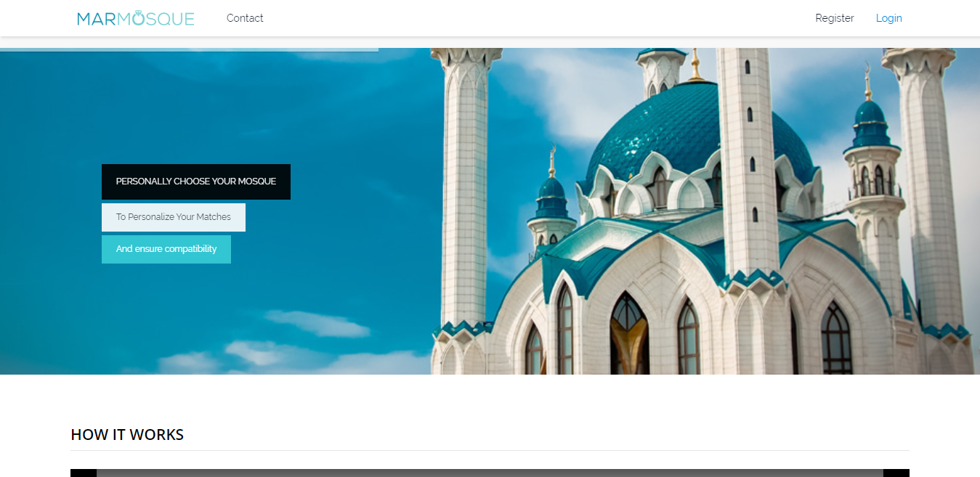This screenshot has width=980, height=477.
Task: Click the small turquoise turret on the right
Action: coord(870,120)
